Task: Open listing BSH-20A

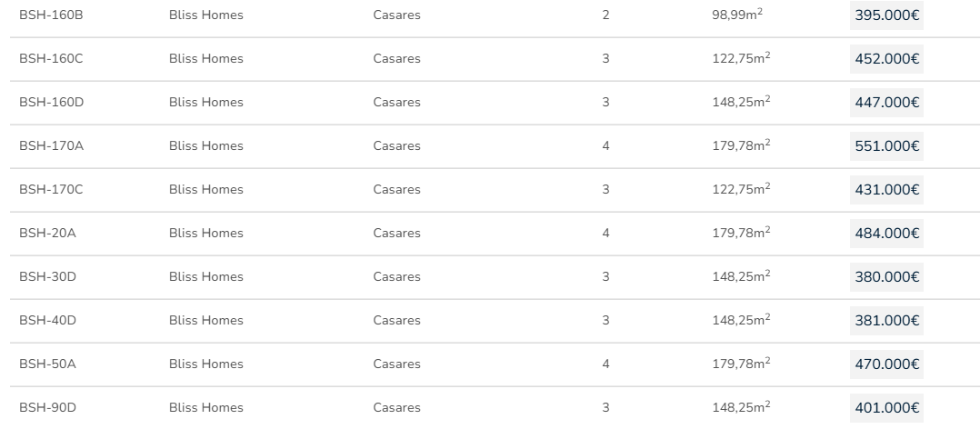Action: click(x=47, y=234)
